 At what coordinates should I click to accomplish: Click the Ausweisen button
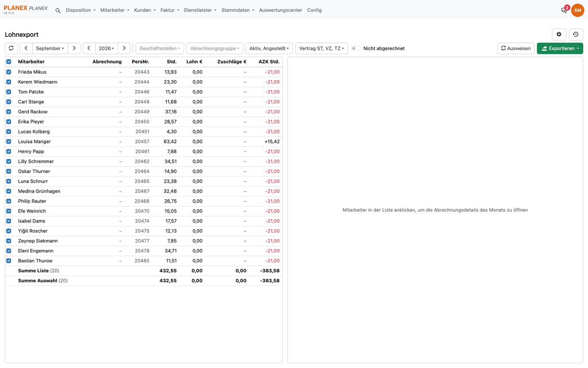point(516,48)
